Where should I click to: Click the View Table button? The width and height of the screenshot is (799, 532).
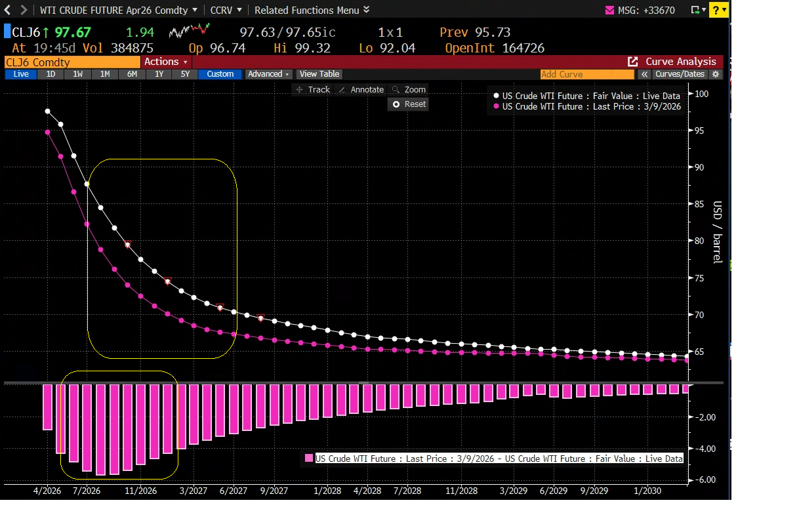point(319,74)
